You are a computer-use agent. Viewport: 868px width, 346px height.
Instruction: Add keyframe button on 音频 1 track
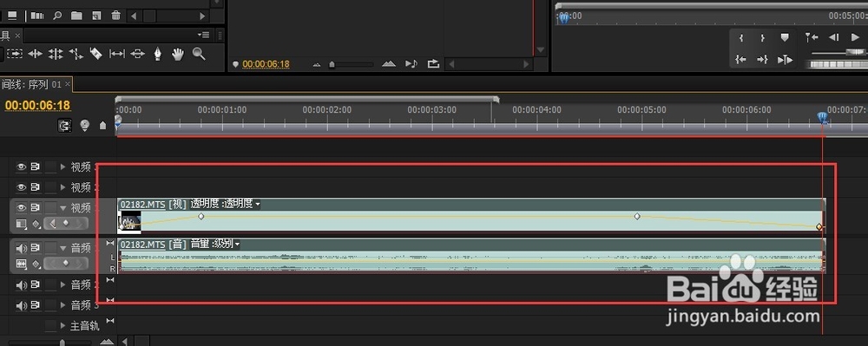tap(66, 264)
